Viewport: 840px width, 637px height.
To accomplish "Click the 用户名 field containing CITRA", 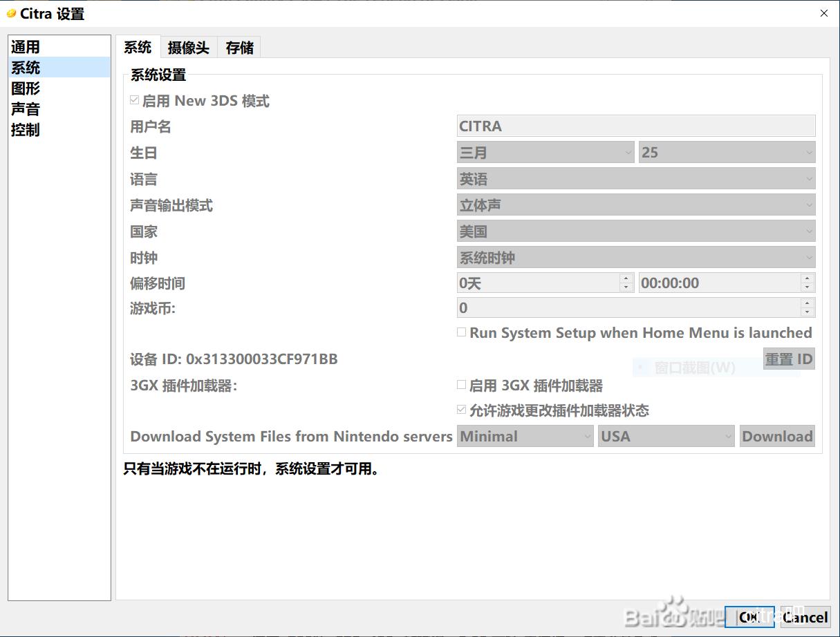I will (x=636, y=126).
